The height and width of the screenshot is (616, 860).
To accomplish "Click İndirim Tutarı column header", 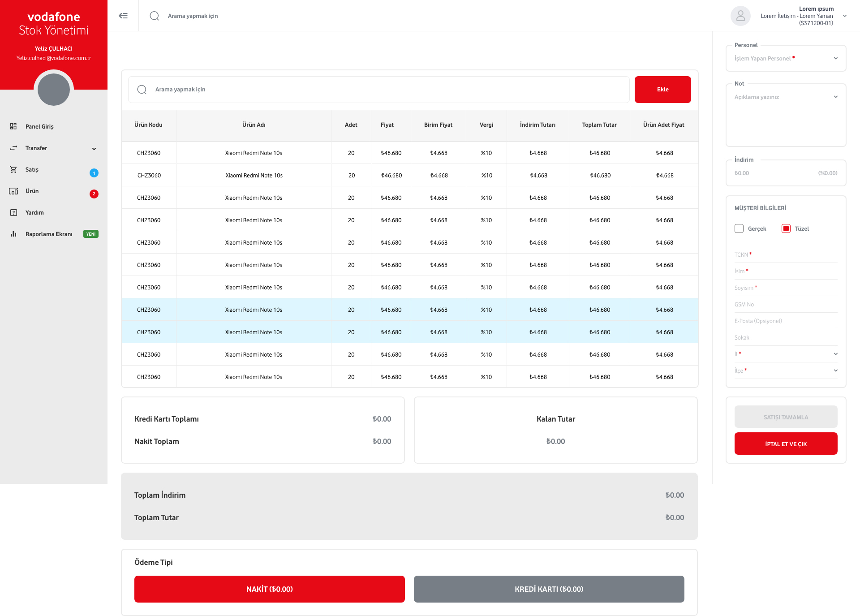I will [537, 125].
